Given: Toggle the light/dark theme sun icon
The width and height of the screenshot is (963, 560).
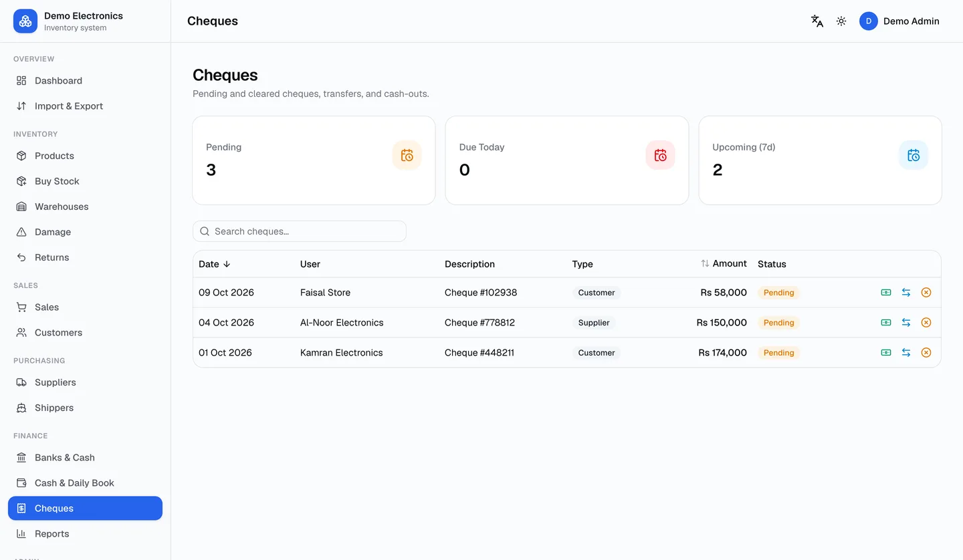Looking at the screenshot, I should point(841,21).
